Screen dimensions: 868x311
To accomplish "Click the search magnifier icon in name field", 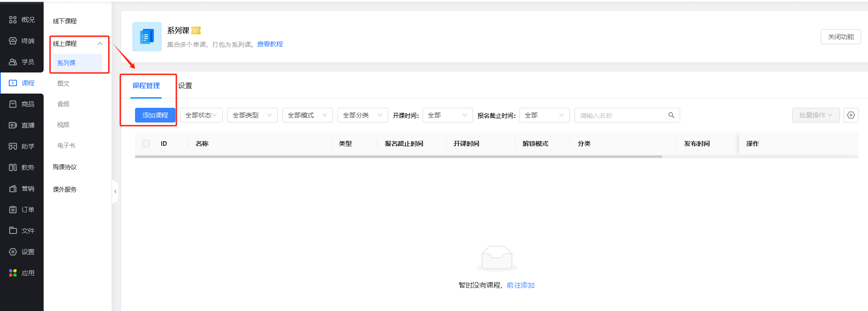I will point(671,115).
